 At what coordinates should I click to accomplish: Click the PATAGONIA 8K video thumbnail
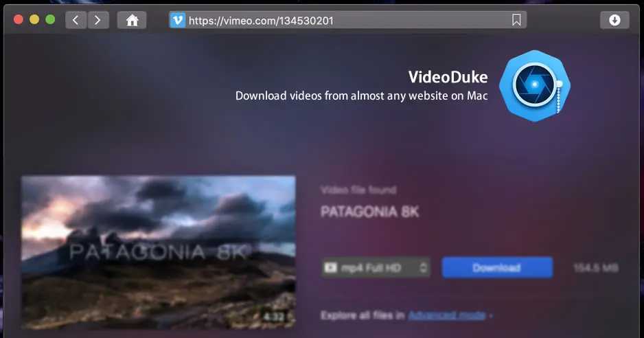158,252
